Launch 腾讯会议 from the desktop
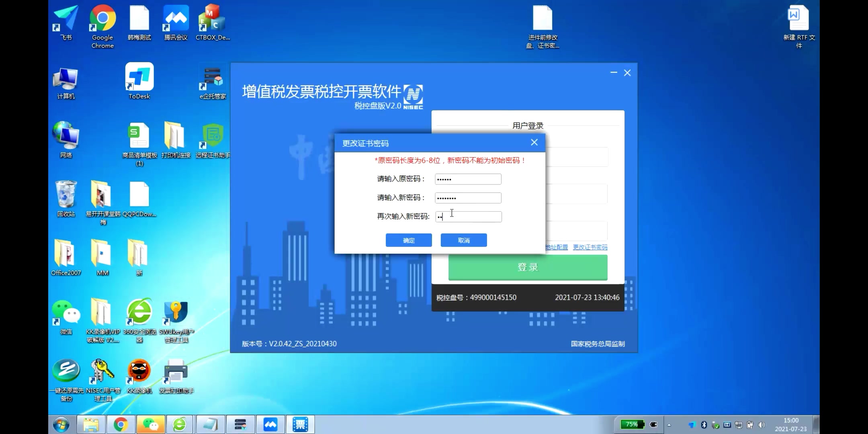868x434 pixels. pyautogui.click(x=176, y=23)
